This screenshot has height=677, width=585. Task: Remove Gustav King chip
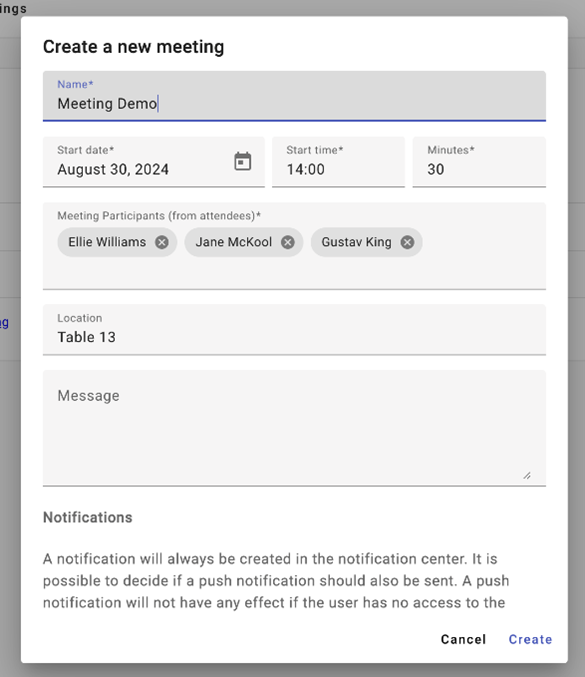tap(407, 243)
